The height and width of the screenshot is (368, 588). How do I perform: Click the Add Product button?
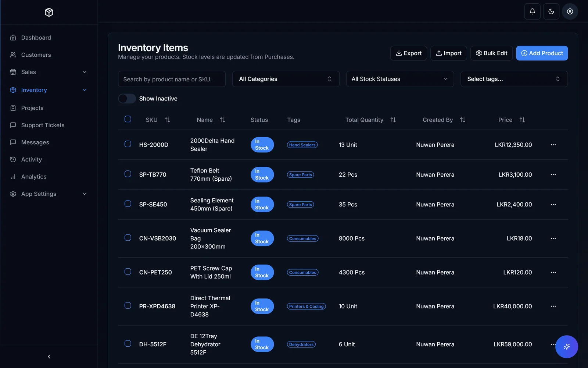pos(542,53)
